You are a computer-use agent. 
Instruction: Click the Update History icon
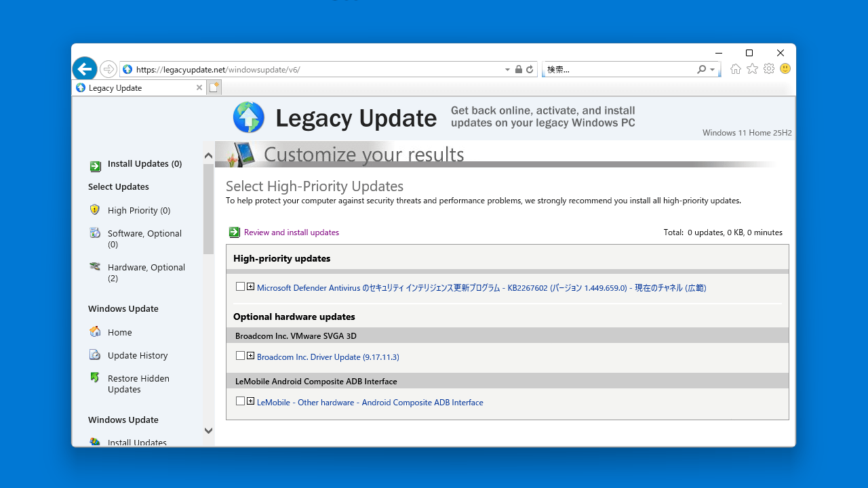pyautogui.click(x=95, y=354)
